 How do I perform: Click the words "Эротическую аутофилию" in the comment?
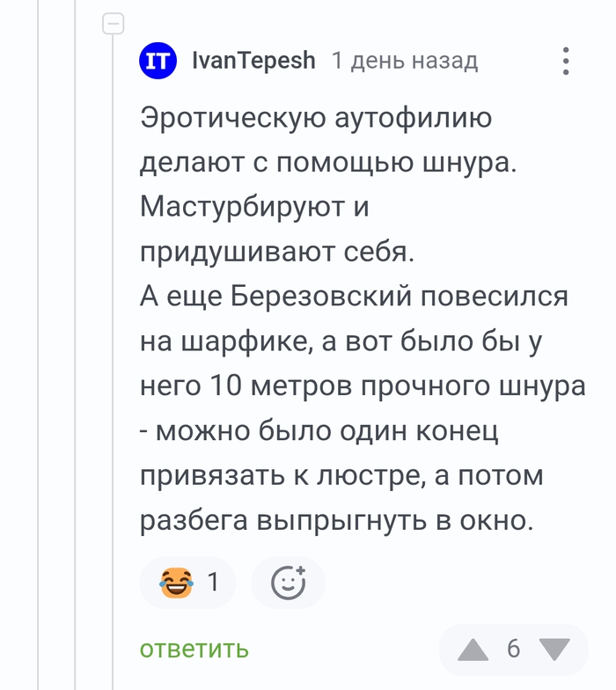tap(316, 118)
